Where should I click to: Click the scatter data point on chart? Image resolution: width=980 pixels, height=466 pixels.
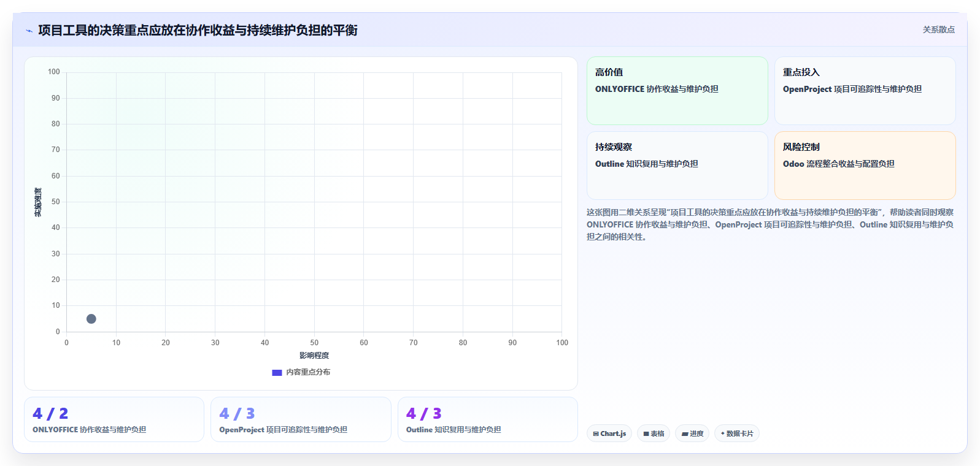point(91,319)
